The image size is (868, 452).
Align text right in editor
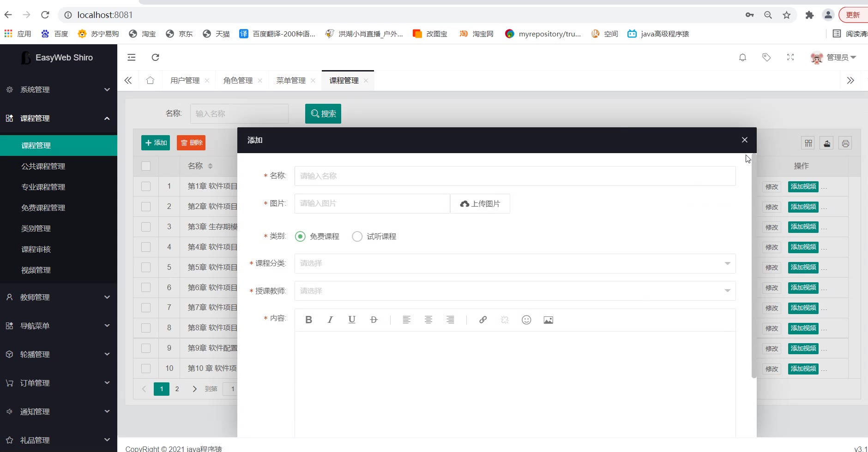click(x=450, y=320)
